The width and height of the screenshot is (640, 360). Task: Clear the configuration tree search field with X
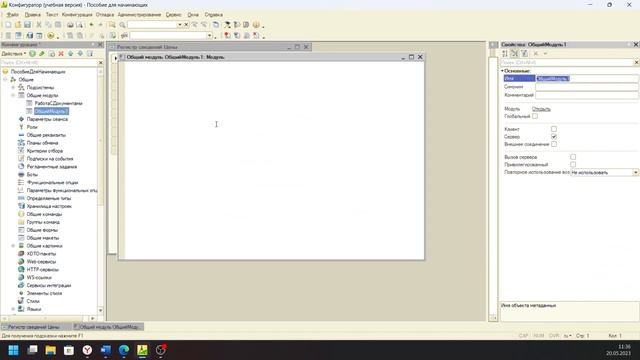coord(100,62)
